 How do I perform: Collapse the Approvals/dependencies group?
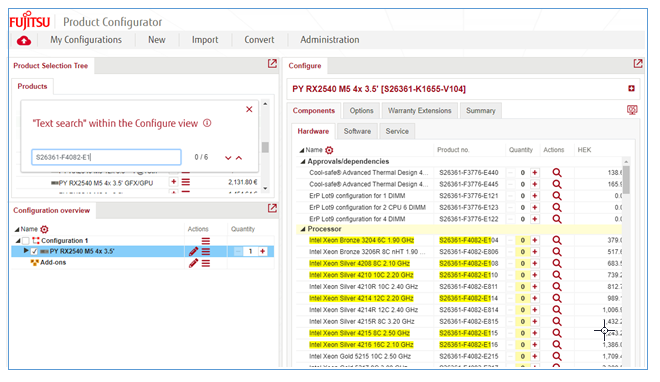click(303, 162)
